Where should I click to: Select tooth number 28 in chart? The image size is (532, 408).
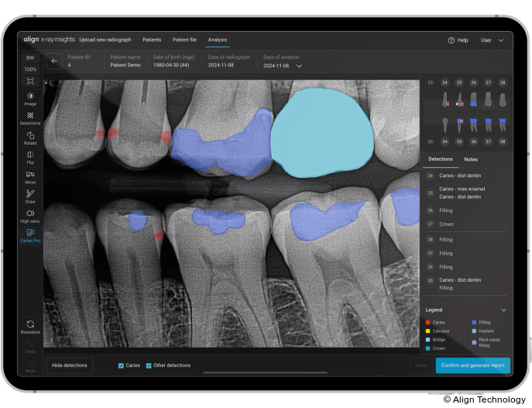[x=503, y=82]
